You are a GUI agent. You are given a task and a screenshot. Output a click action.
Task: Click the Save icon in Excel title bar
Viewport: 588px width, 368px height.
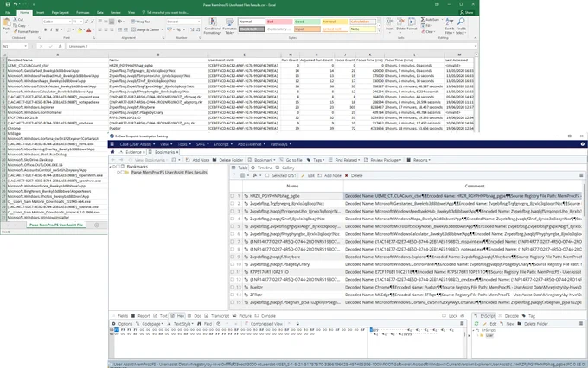click(8, 4)
